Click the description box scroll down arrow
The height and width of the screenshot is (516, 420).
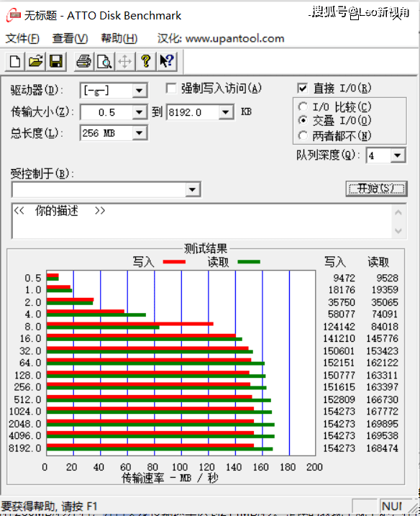(x=398, y=231)
